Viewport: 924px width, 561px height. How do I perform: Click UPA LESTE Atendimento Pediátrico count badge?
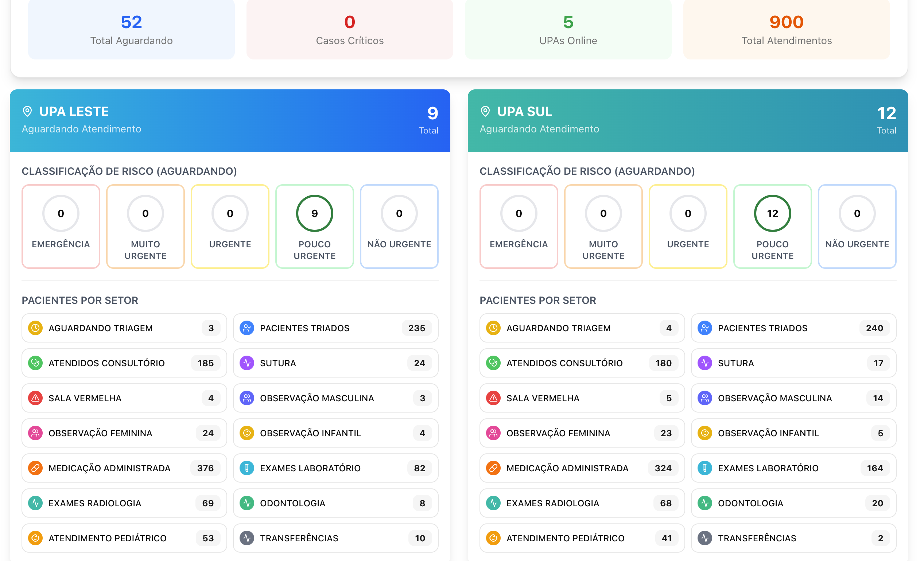208,538
